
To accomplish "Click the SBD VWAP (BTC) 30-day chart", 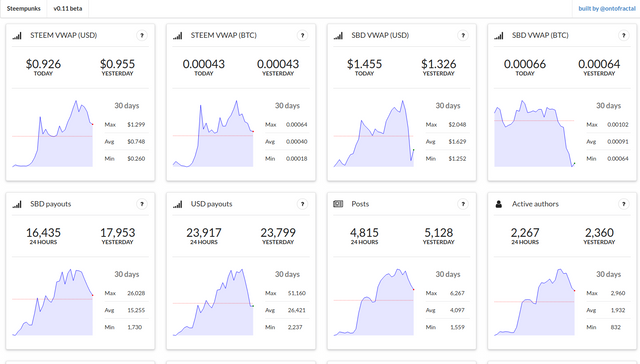I will (x=535, y=133).
